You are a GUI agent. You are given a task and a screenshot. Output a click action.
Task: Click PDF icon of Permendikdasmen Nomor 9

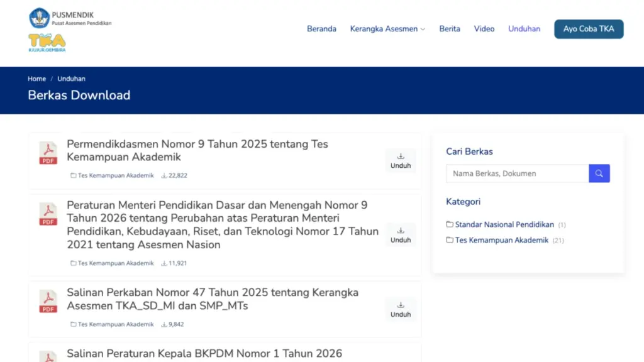pos(48,153)
